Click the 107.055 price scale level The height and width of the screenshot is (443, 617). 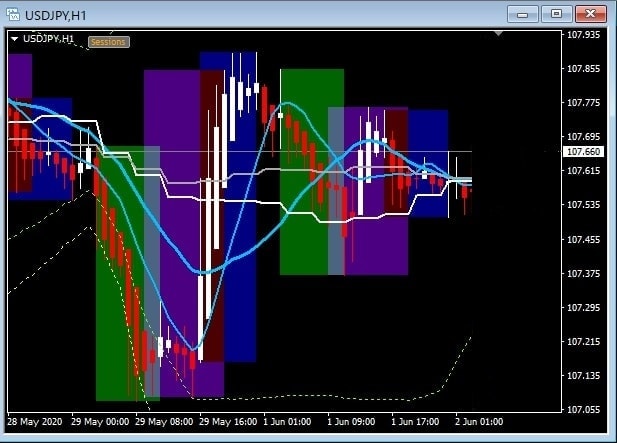pyautogui.click(x=584, y=410)
